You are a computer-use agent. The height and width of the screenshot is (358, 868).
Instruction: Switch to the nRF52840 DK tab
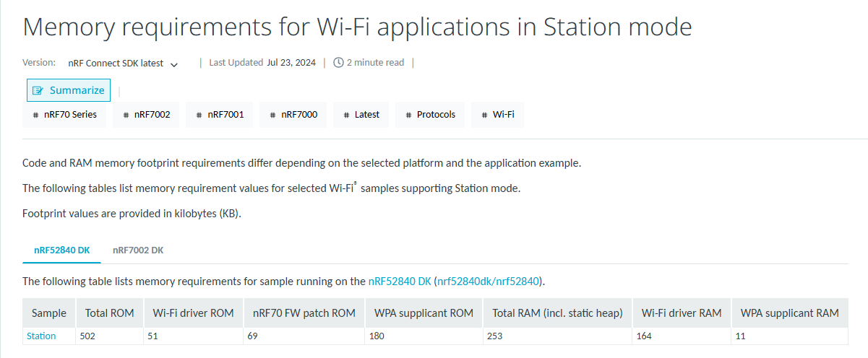pos(62,250)
